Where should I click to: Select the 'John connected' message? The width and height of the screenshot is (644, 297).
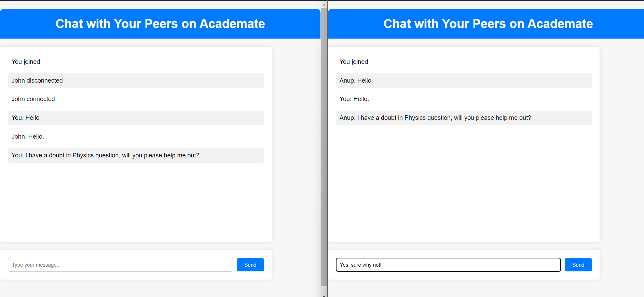point(33,99)
